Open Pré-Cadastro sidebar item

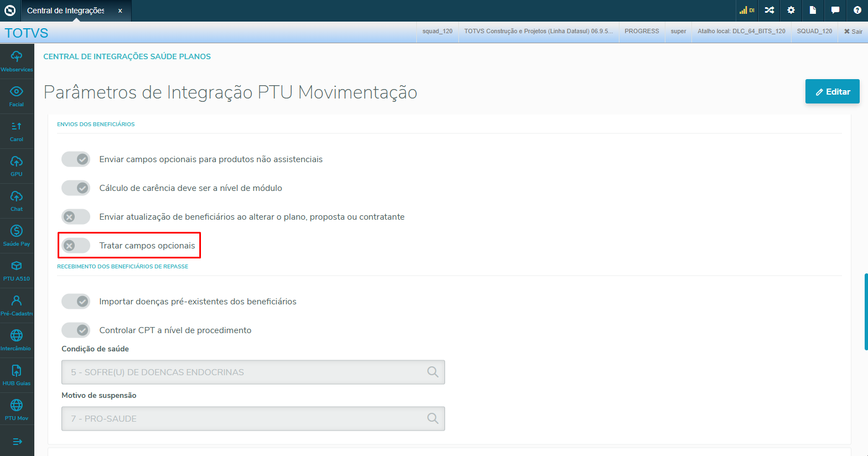(17, 305)
